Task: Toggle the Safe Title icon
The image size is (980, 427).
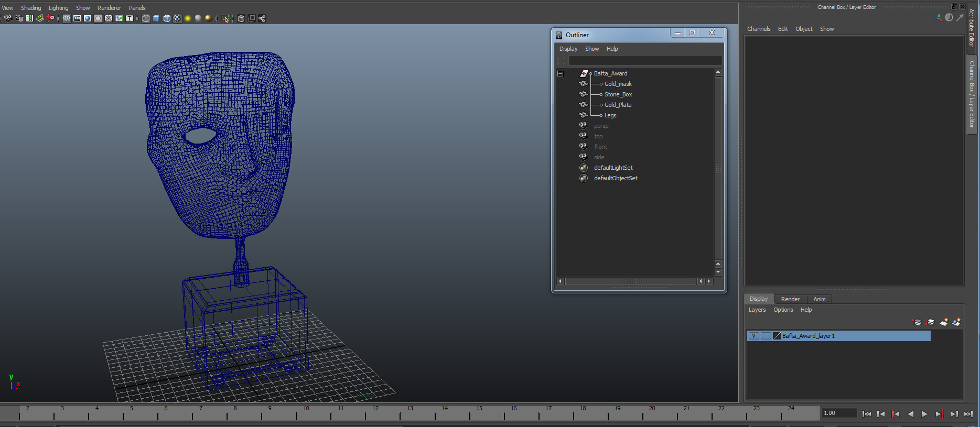Action: [130, 18]
